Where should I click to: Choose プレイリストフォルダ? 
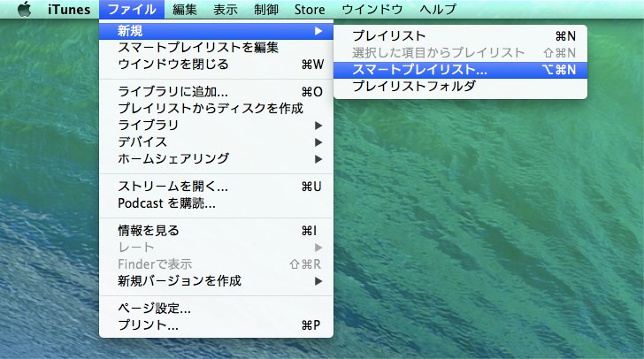tap(460, 87)
